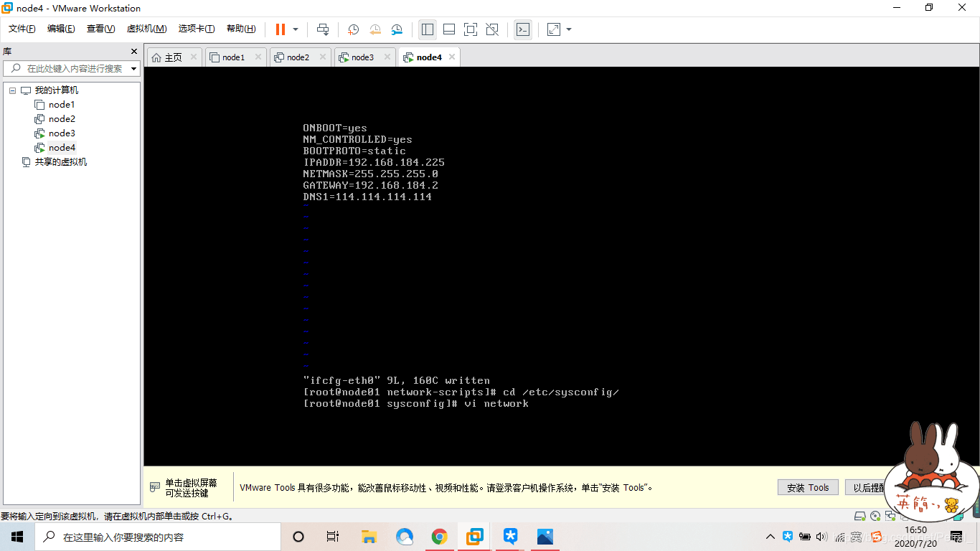Open the clock showing 16:50

pyautogui.click(x=915, y=537)
